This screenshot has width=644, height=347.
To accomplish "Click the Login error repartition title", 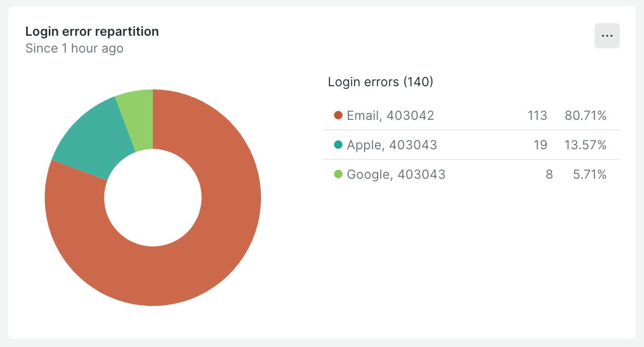I will coord(92,32).
